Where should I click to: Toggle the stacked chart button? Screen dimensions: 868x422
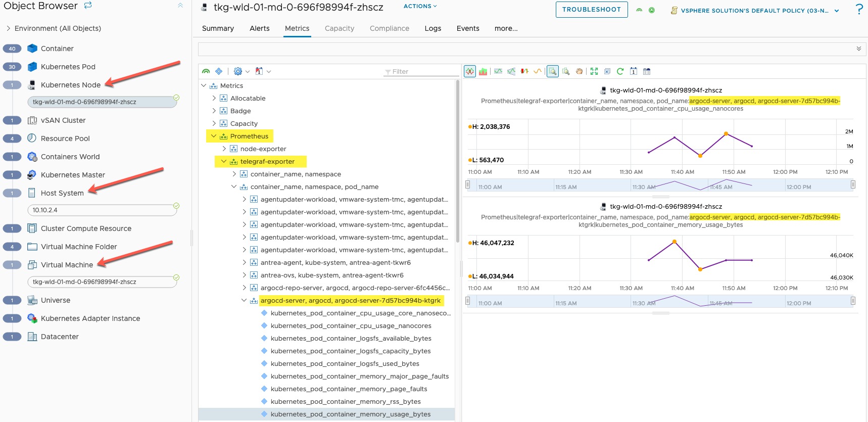click(483, 71)
